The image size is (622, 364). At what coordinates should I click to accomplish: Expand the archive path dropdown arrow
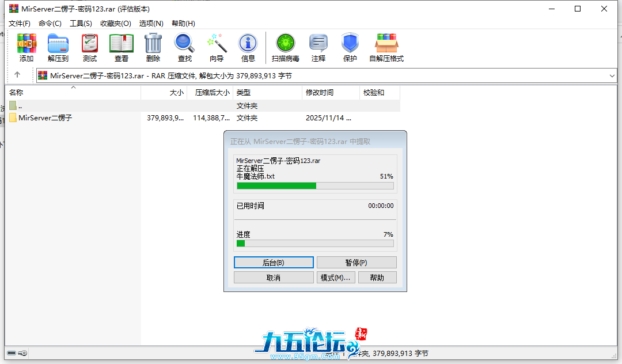pos(612,75)
